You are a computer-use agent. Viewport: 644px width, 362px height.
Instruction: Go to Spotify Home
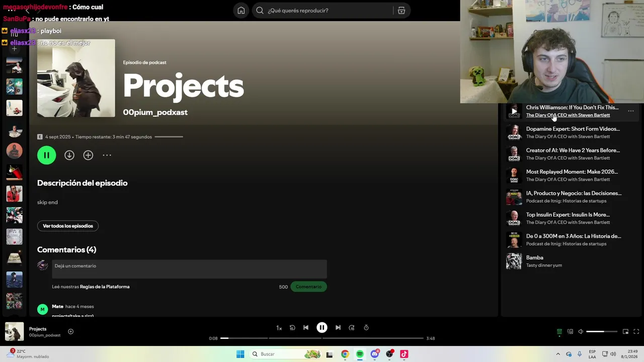pos(241,11)
